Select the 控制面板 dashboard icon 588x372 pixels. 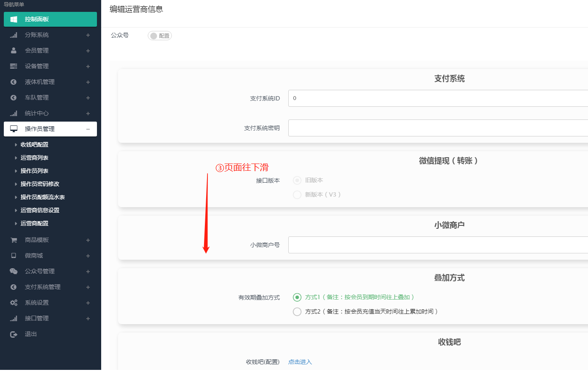13,19
